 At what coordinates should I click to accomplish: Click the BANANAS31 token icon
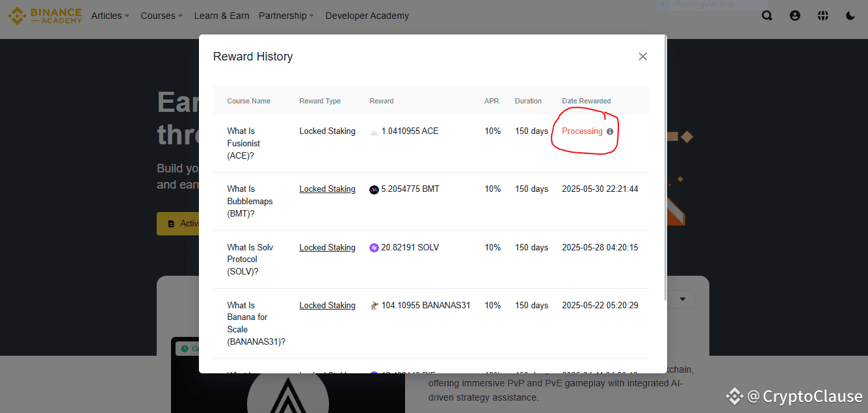374,305
